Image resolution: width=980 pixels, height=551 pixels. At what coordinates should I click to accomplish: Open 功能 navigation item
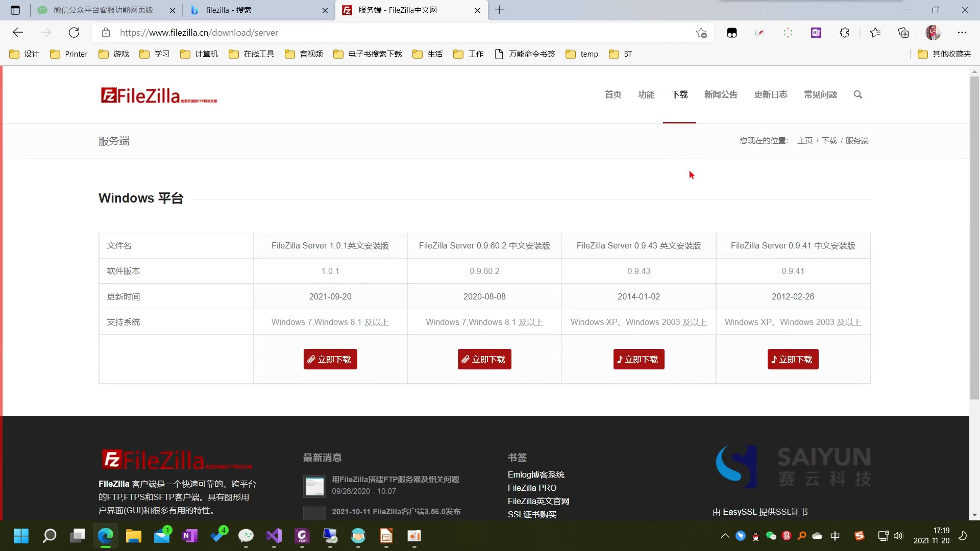pos(646,94)
